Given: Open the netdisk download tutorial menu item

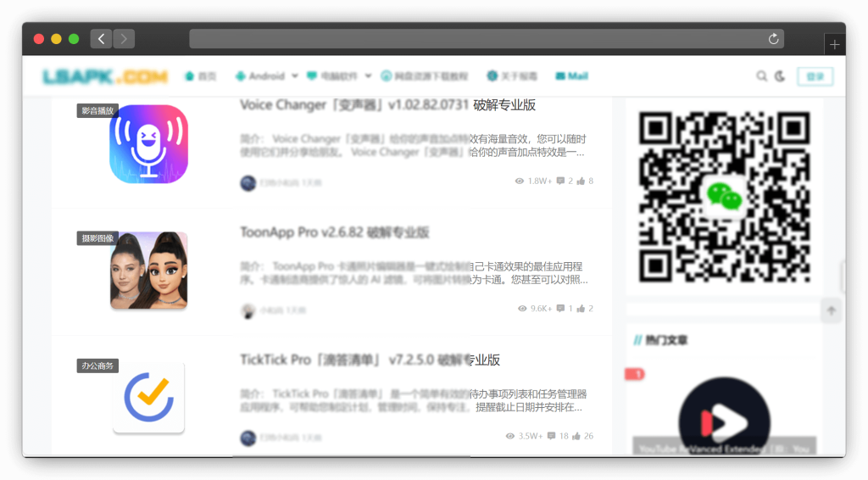Looking at the screenshot, I should tap(425, 76).
